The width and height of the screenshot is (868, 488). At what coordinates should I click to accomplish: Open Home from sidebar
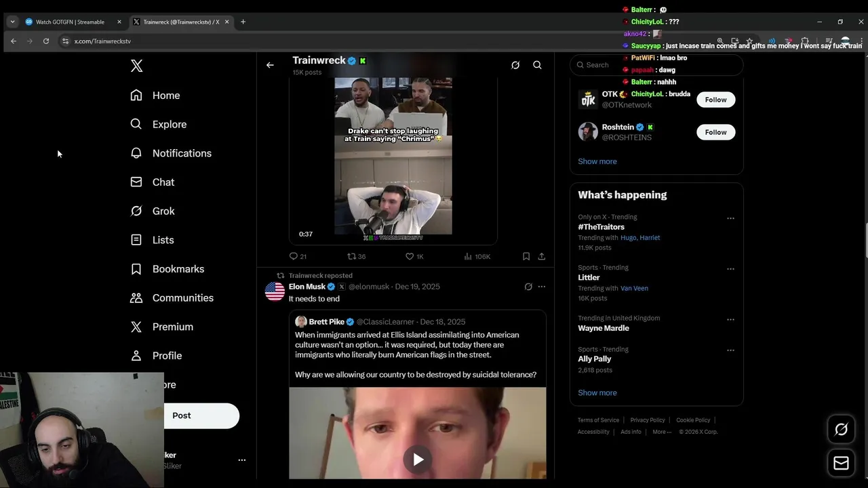155,96
